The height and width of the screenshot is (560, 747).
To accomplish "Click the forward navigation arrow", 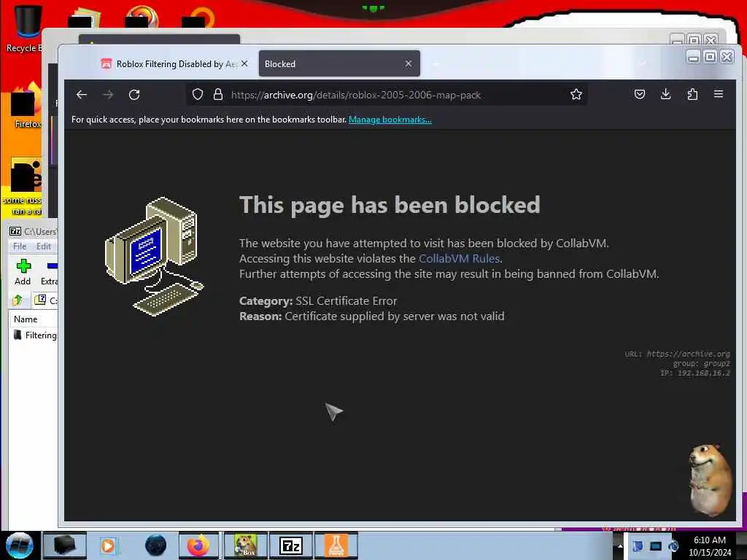I will (x=108, y=94).
